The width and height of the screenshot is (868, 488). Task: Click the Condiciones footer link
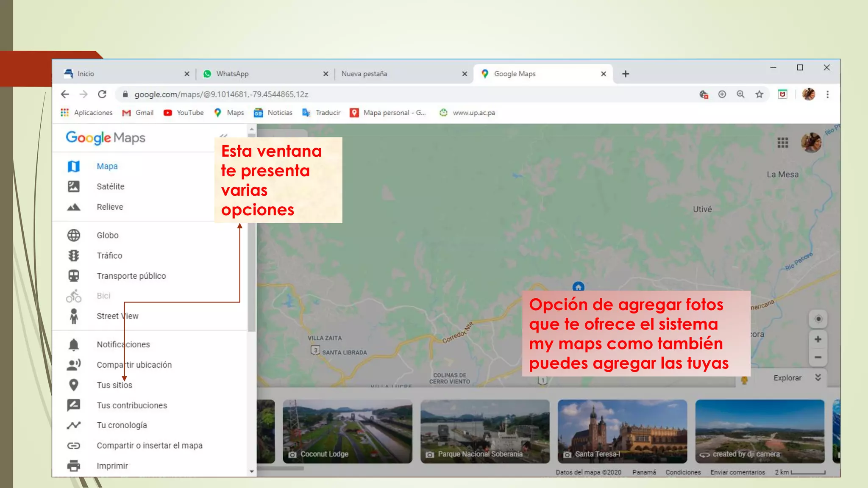(x=683, y=472)
